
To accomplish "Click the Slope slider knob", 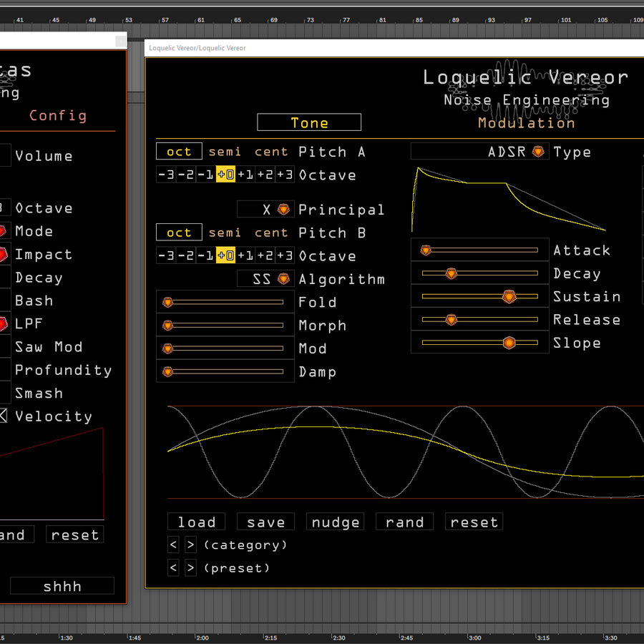I will tap(509, 343).
